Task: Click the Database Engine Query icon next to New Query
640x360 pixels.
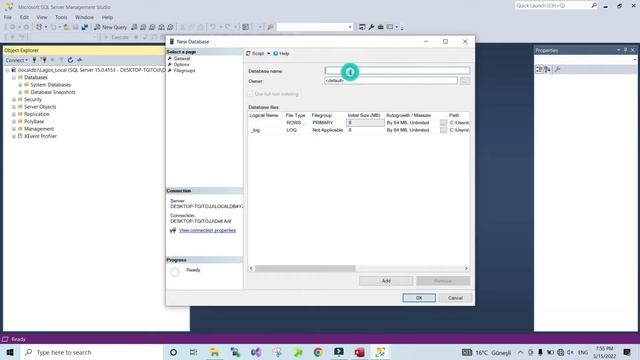Action: coord(134,27)
